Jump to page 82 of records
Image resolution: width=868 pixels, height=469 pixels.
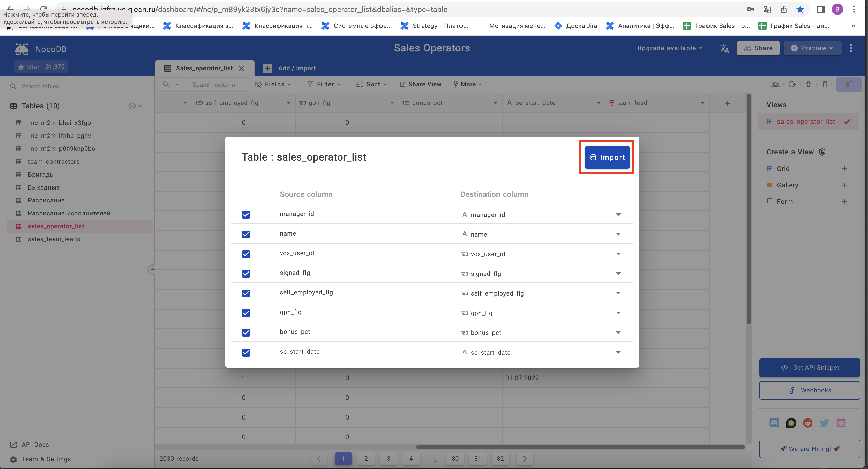point(500,459)
